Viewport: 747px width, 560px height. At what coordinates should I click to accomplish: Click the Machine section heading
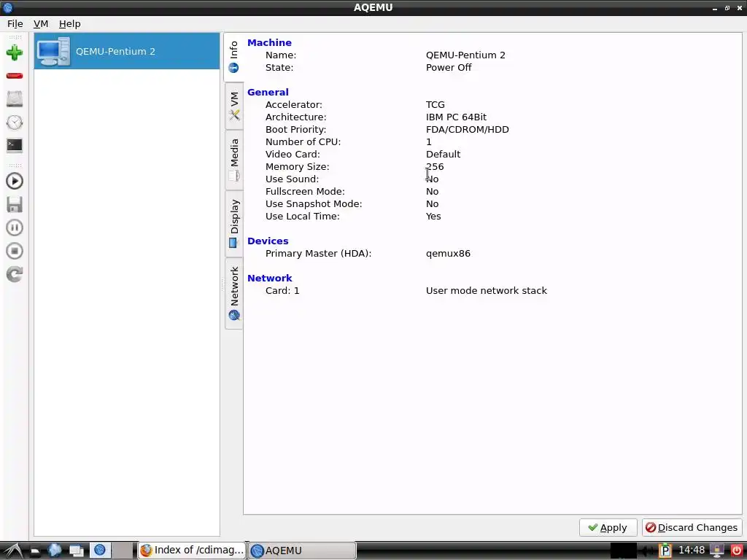(x=269, y=42)
